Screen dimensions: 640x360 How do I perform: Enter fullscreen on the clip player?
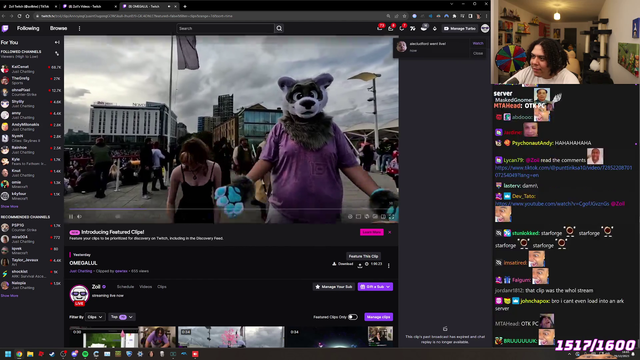[x=391, y=217]
